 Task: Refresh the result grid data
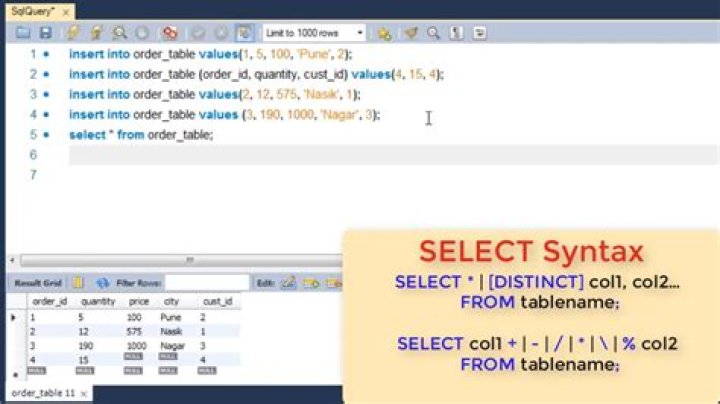click(x=103, y=283)
